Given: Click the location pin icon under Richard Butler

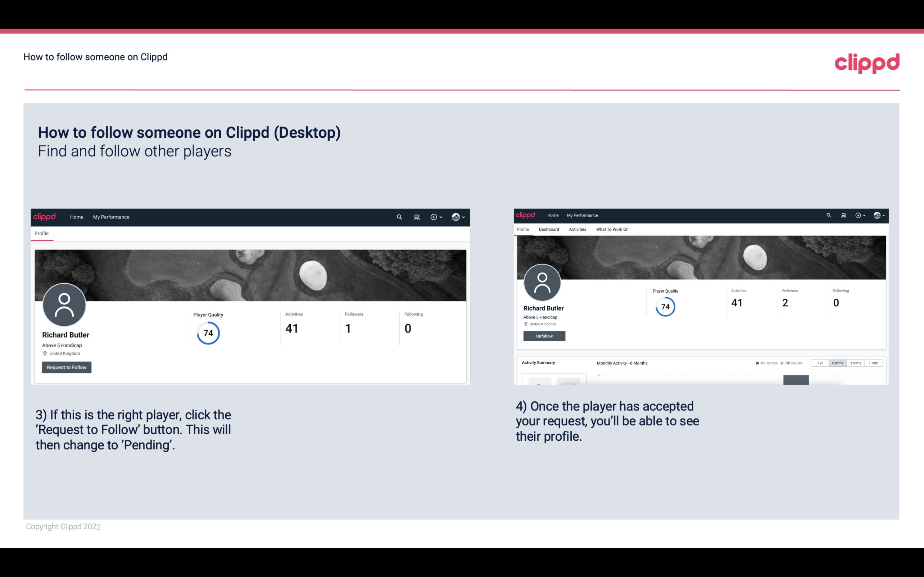Looking at the screenshot, I should click(45, 353).
